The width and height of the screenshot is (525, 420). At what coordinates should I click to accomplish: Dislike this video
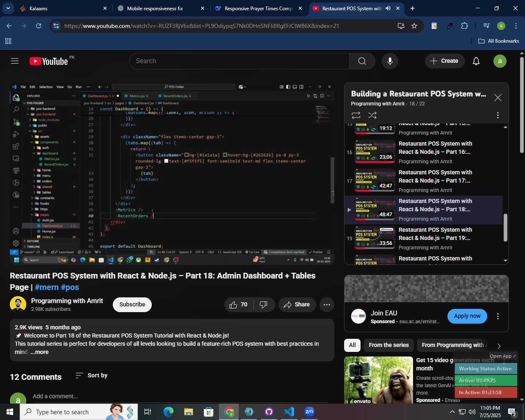click(264, 305)
